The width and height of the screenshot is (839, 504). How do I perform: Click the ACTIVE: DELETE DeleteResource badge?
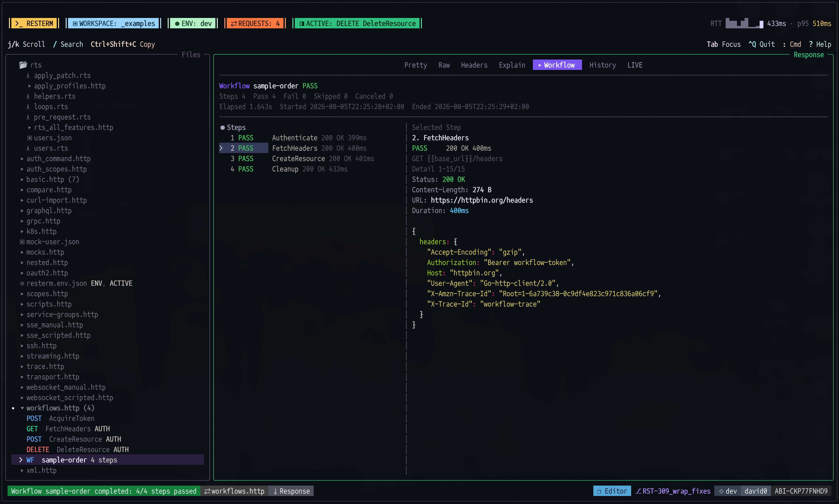(x=357, y=23)
